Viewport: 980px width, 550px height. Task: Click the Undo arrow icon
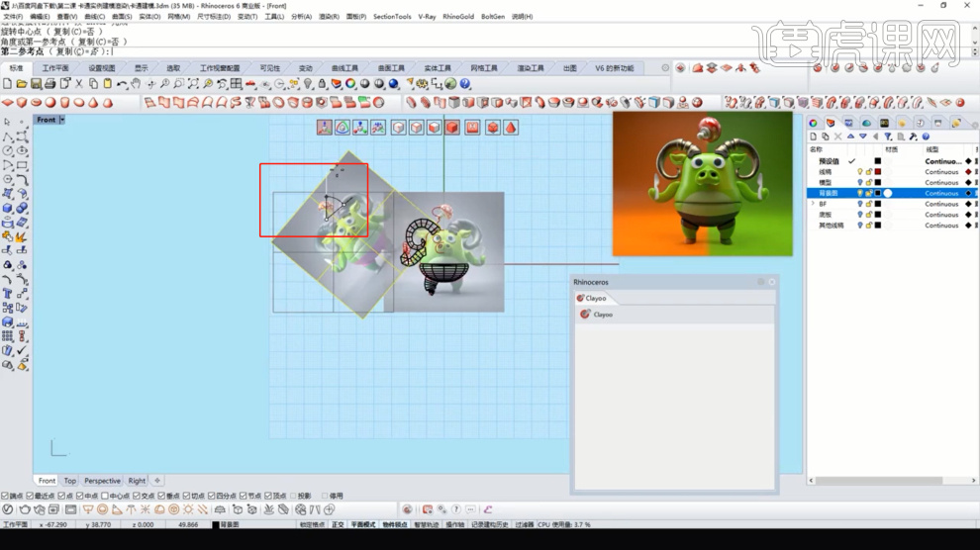tap(122, 84)
